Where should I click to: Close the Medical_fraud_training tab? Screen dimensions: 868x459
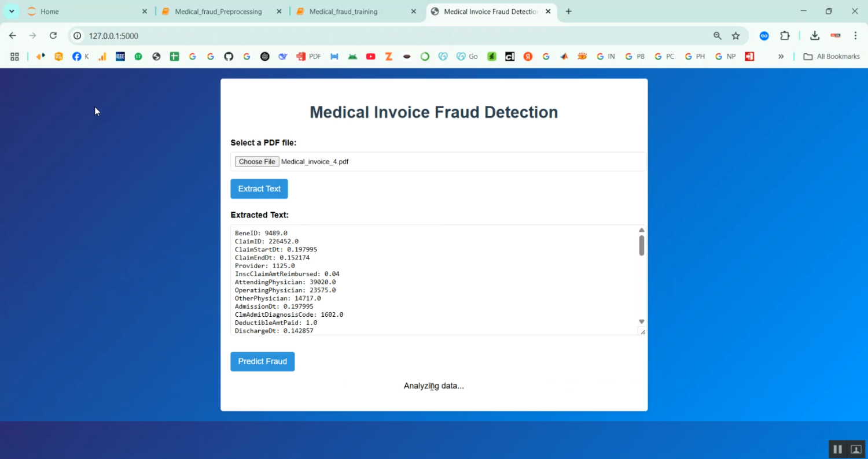414,12
